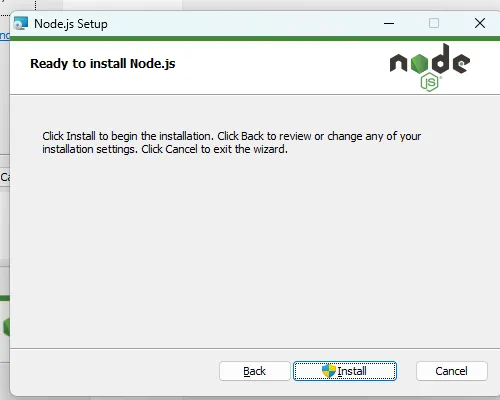Click the installation instructions paragraph
This screenshot has width=500, height=400.
tap(231, 143)
